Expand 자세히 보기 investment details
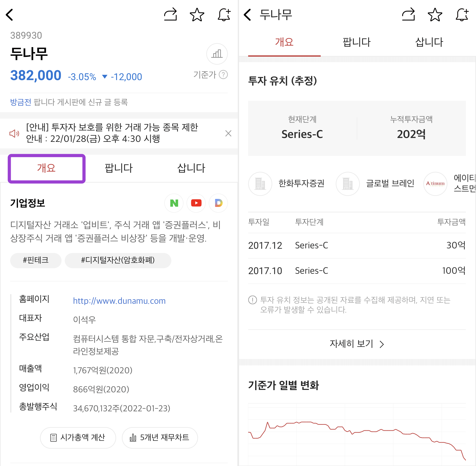This screenshot has height=466, width=476. (x=357, y=344)
